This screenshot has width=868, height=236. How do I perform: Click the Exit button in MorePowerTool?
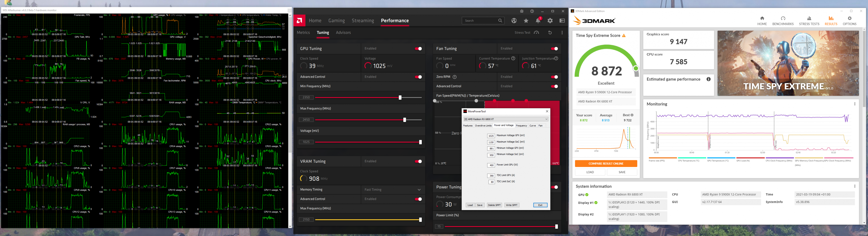(x=540, y=205)
